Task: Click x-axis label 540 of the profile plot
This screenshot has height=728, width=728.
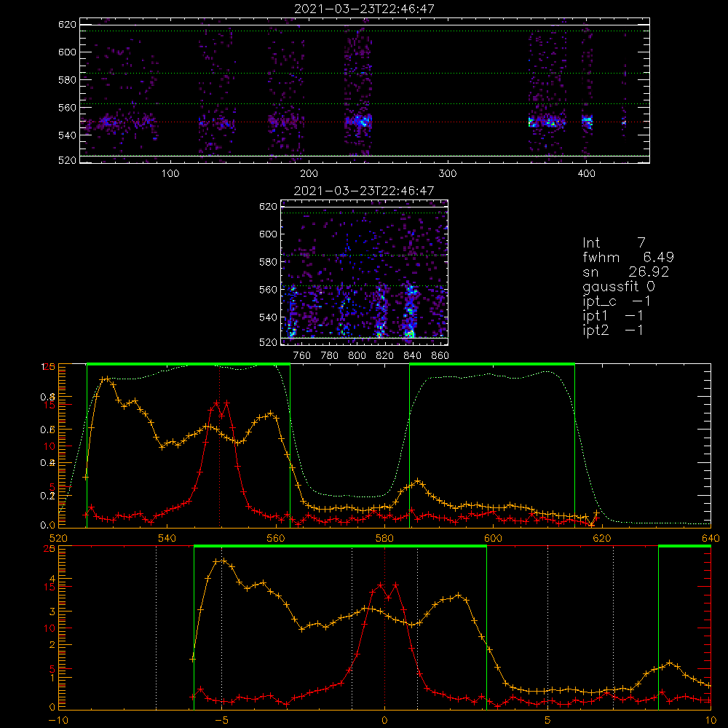Action: point(167,539)
